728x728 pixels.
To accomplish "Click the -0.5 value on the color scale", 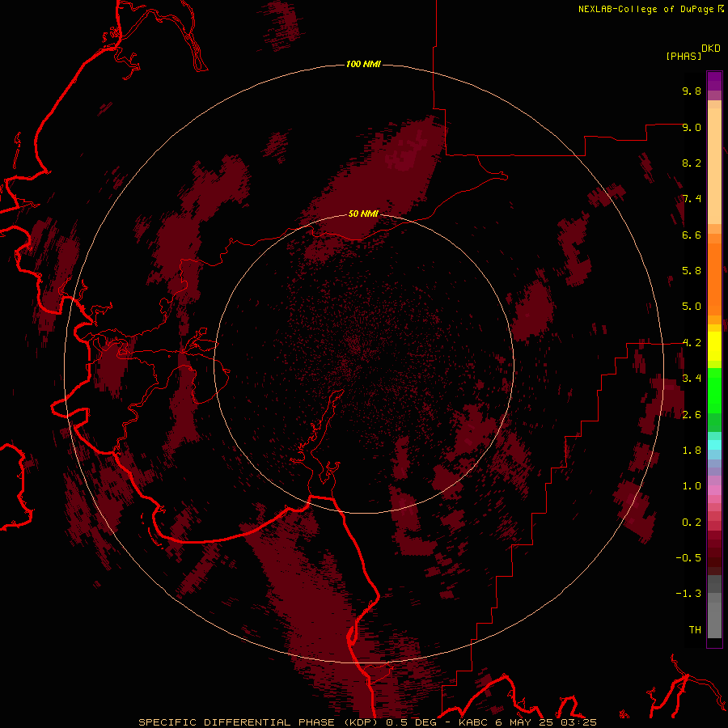I will click(688, 558).
